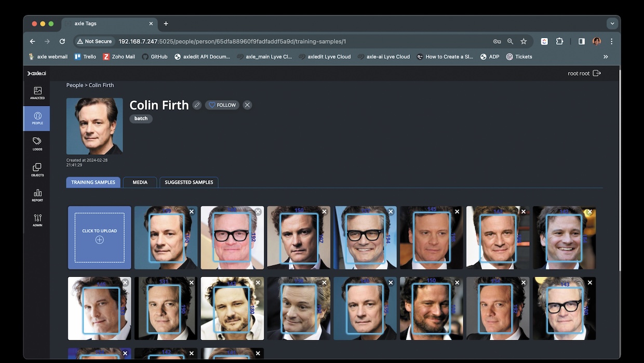
Task: Select the bearded white-shirt training sample
Action: [x=232, y=308]
